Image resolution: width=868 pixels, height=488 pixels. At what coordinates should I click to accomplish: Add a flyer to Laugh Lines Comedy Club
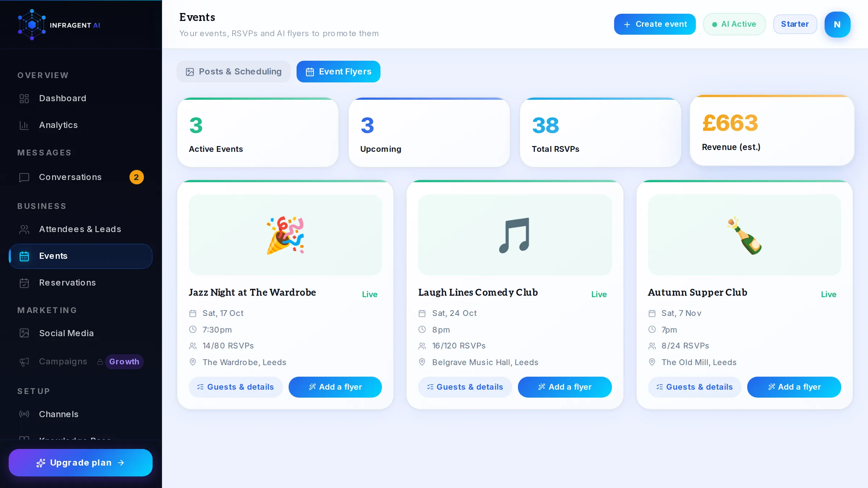click(565, 387)
